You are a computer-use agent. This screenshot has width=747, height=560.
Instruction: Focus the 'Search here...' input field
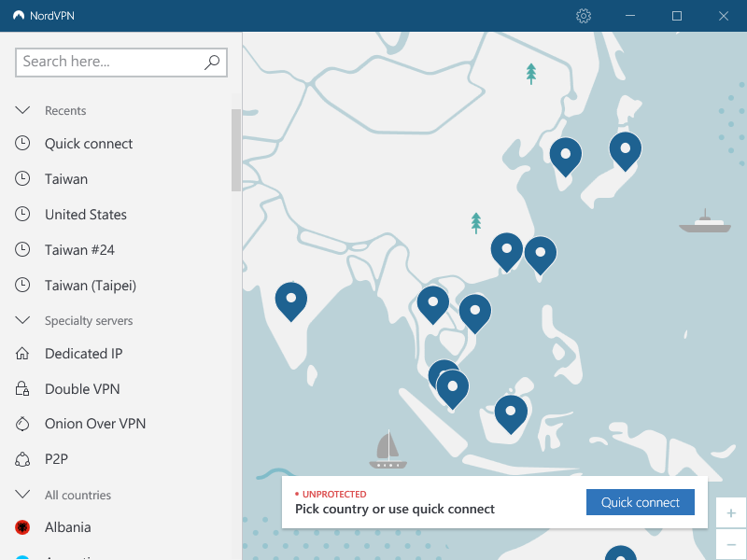[121, 62]
